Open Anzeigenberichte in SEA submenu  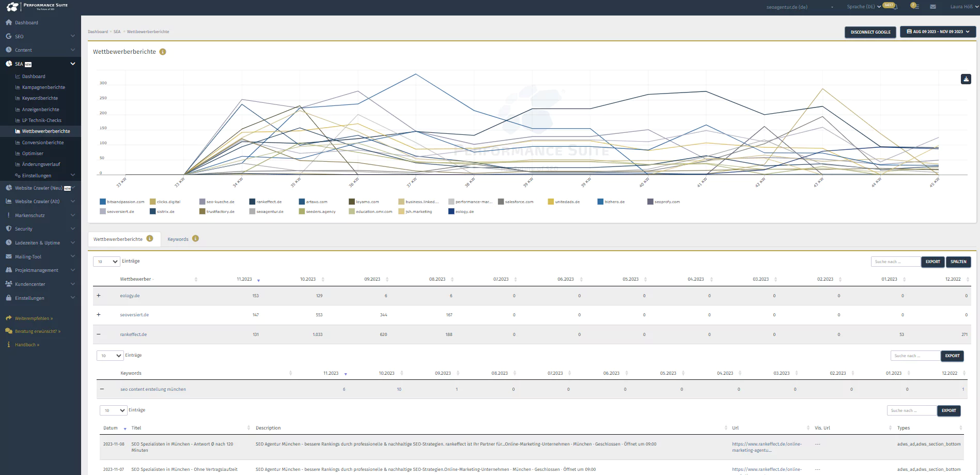tap(40, 110)
